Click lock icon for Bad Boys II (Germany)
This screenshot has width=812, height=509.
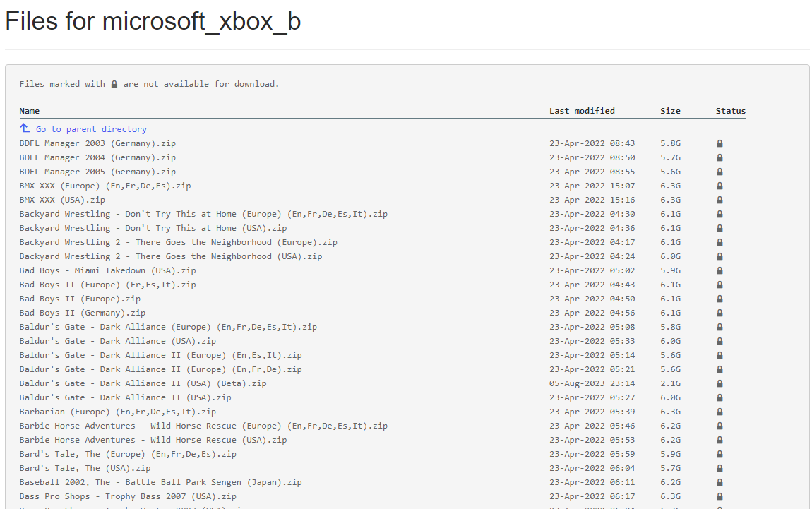point(720,313)
